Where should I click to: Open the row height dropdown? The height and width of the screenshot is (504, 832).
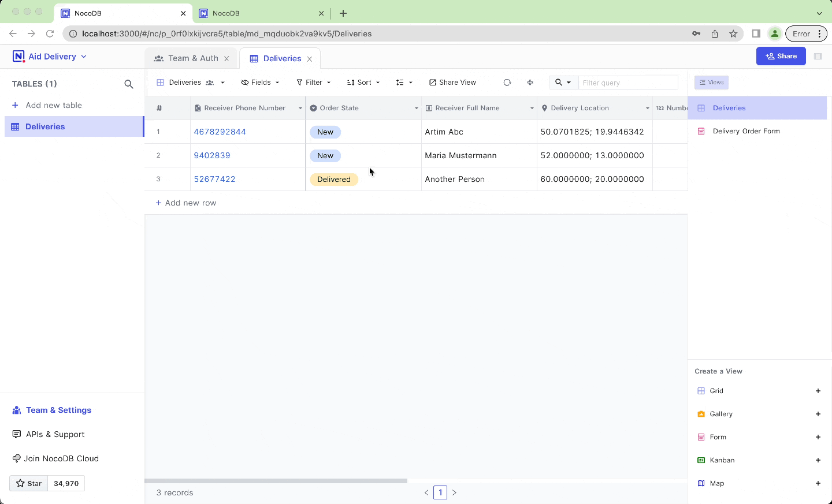[x=404, y=83]
